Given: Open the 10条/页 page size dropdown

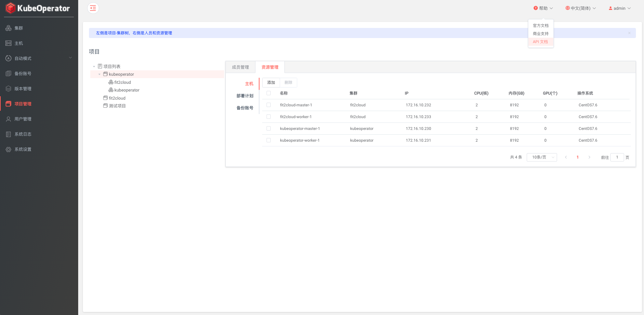Looking at the screenshot, I should [x=542, y=157].
